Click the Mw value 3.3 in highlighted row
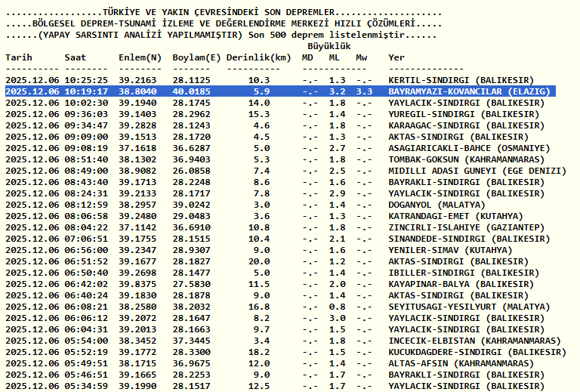Screen dimensions: 580x392 click(364, 91)
